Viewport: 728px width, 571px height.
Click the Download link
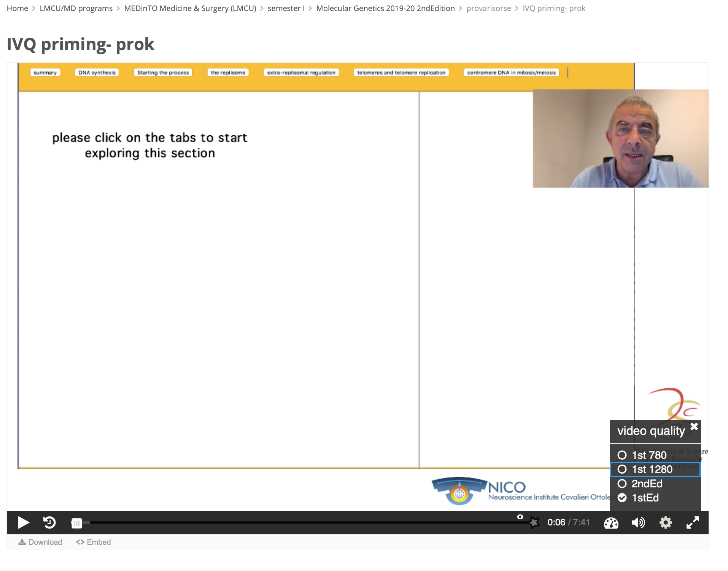point(40,542)
